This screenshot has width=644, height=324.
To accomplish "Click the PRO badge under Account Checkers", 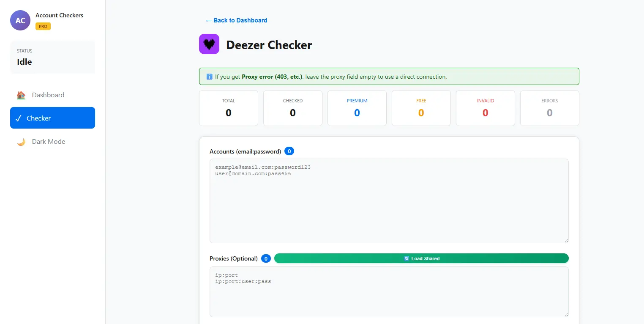I will (43, 26).
